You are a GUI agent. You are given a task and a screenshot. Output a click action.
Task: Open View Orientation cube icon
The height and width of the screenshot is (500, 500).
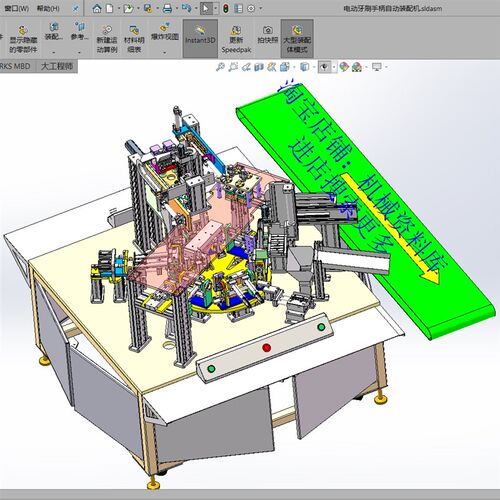click(285, 67)
